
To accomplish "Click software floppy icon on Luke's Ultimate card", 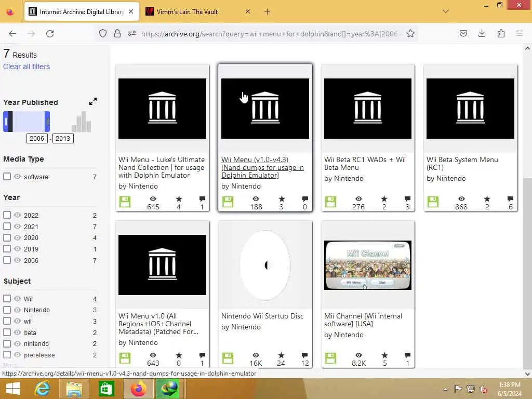I will (125, 202).
